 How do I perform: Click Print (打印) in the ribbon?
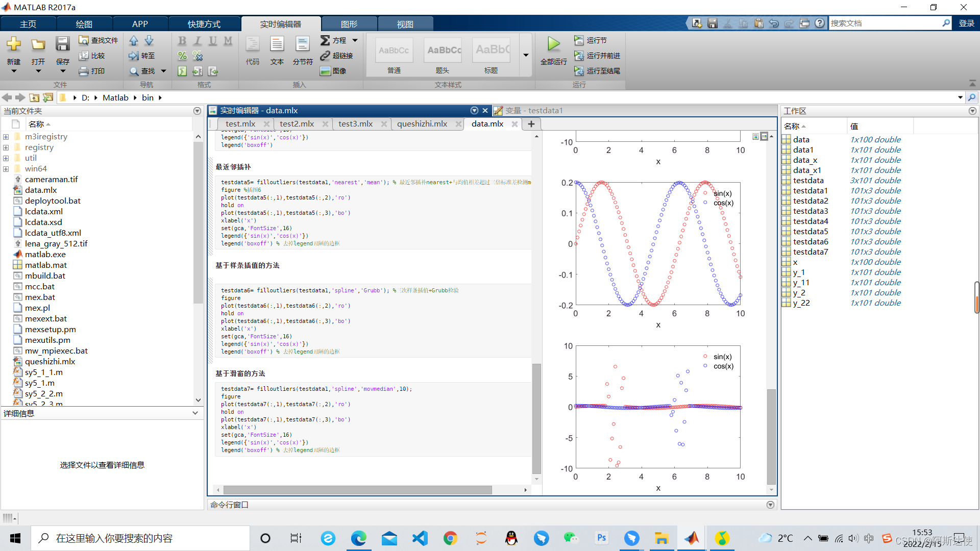[92, 71]
